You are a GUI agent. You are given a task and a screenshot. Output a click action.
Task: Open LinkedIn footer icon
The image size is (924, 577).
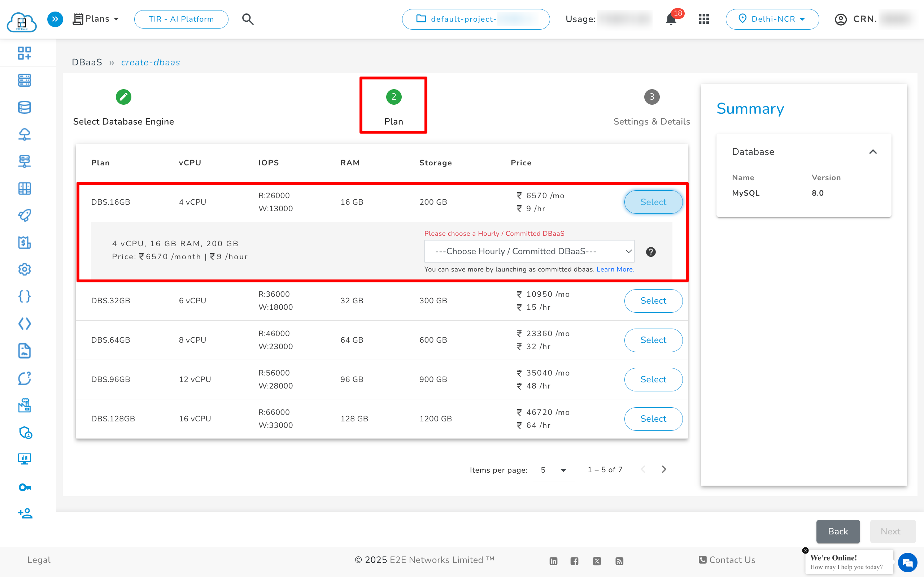pos(553,561)
